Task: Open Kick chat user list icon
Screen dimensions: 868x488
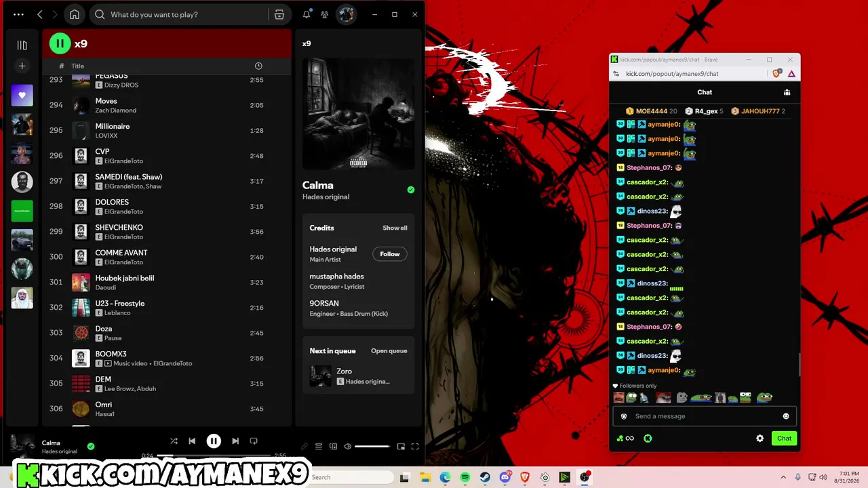Action: 787,92
